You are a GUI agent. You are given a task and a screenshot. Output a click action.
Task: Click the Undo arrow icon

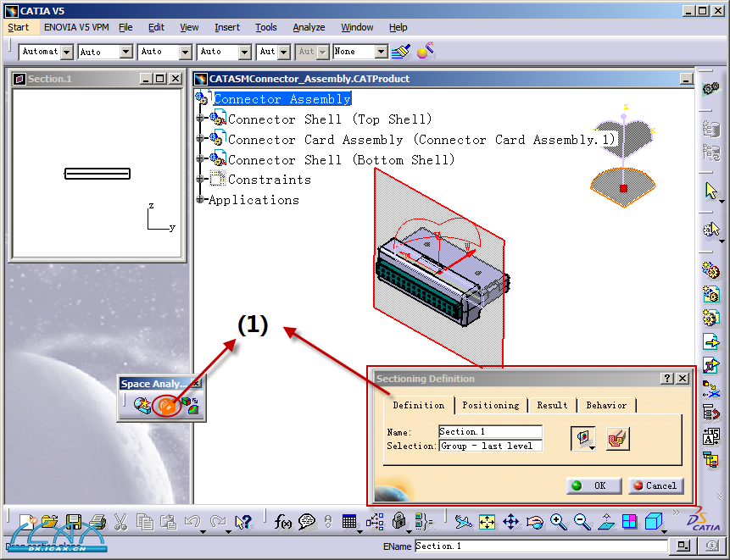coord(192,522)
